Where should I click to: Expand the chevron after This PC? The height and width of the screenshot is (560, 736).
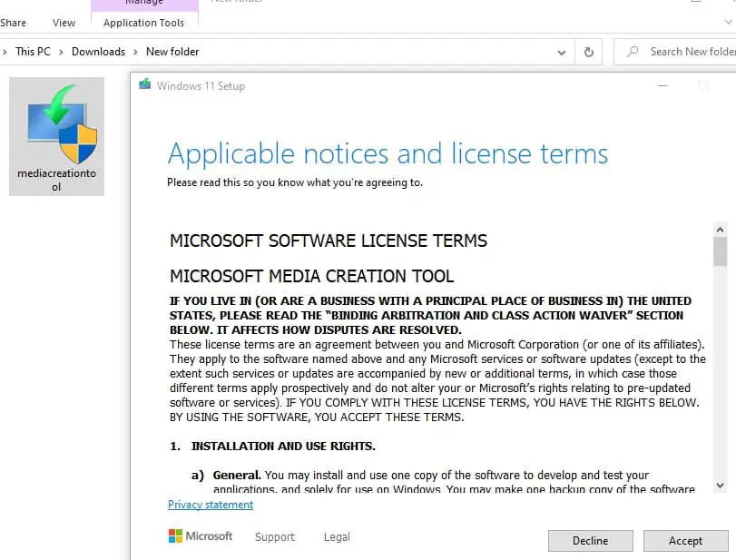point(61,52)
